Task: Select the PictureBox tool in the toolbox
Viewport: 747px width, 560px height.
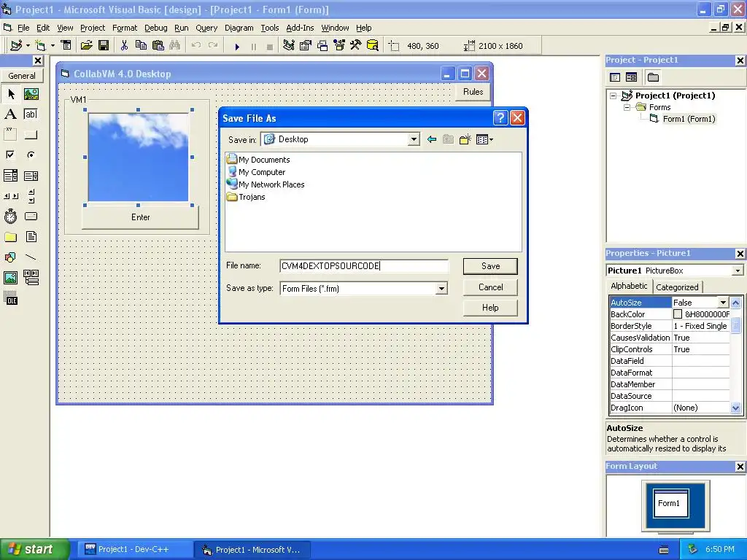Action: [x=31, y=94]
